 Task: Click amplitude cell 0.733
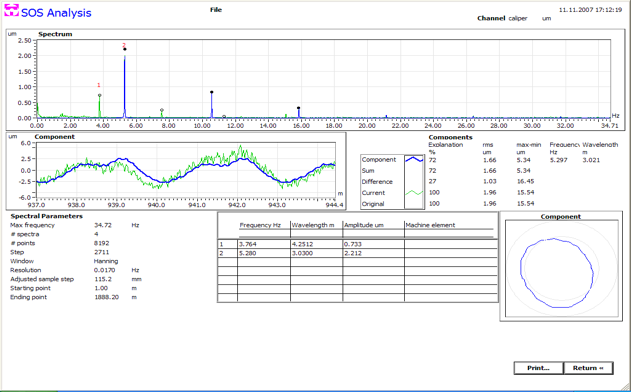[373, 244]
